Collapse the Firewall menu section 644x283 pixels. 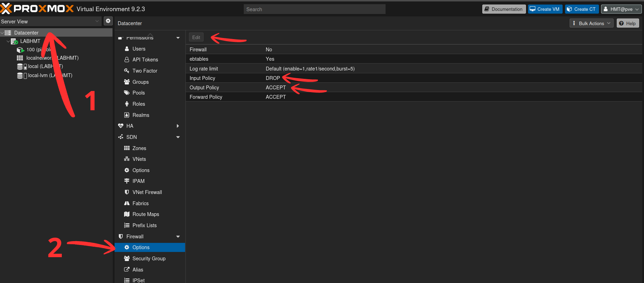click(178, 237)
